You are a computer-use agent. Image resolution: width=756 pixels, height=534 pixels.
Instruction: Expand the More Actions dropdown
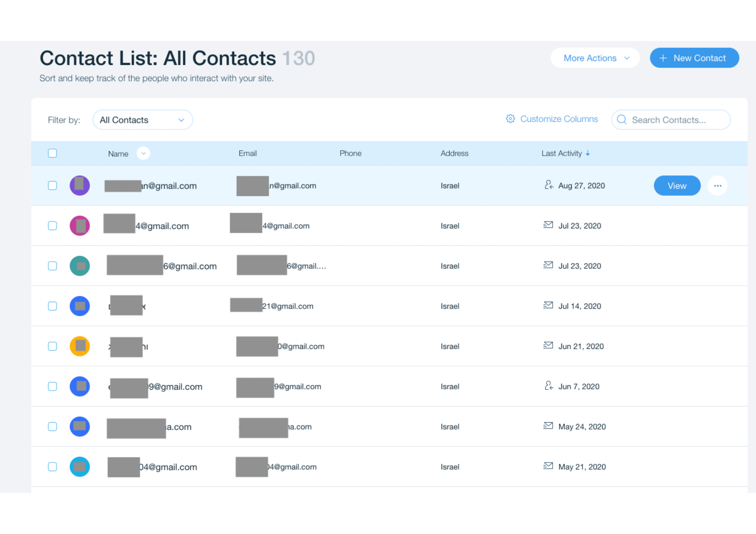click(x=595, y=58)
